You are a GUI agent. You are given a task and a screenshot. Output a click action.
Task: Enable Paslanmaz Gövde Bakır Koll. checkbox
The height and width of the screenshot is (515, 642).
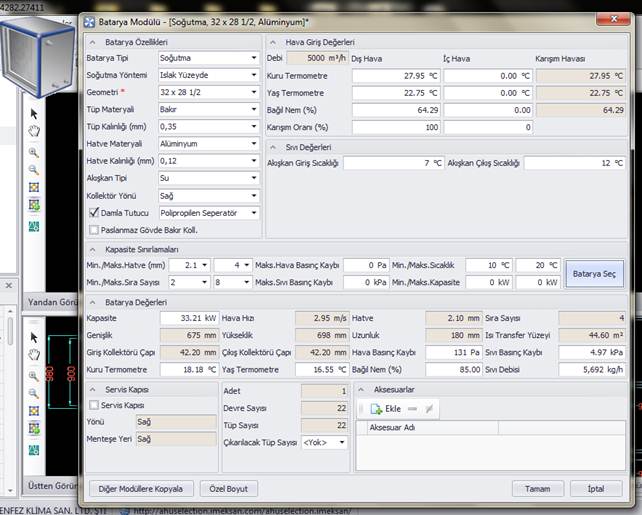[94, 230]
